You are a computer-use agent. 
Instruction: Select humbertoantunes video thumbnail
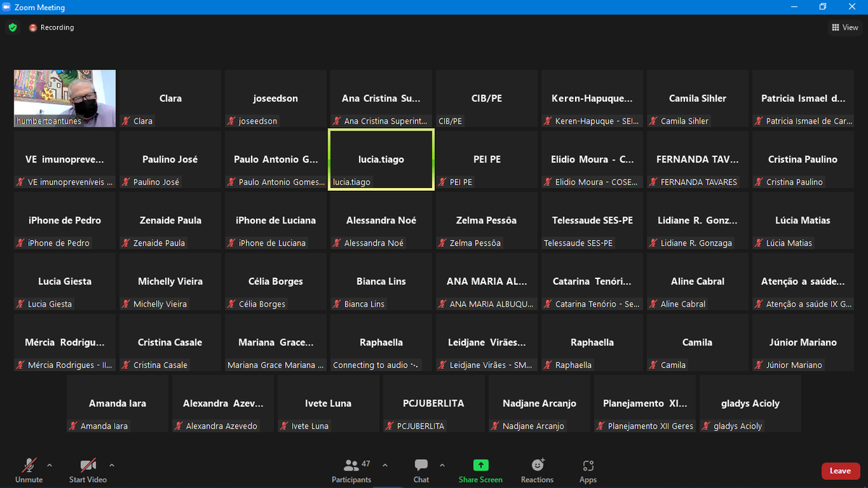point(65,98)
